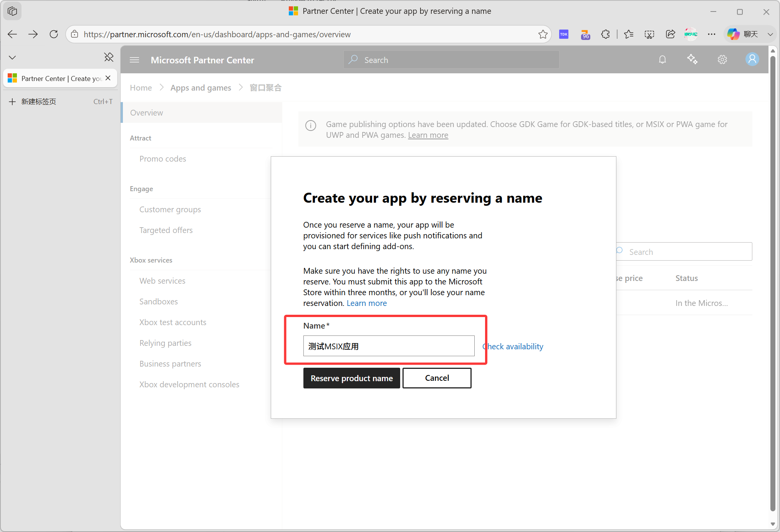
Task: Select Overview in the sidebar
Action: click(x=202, y=112)
